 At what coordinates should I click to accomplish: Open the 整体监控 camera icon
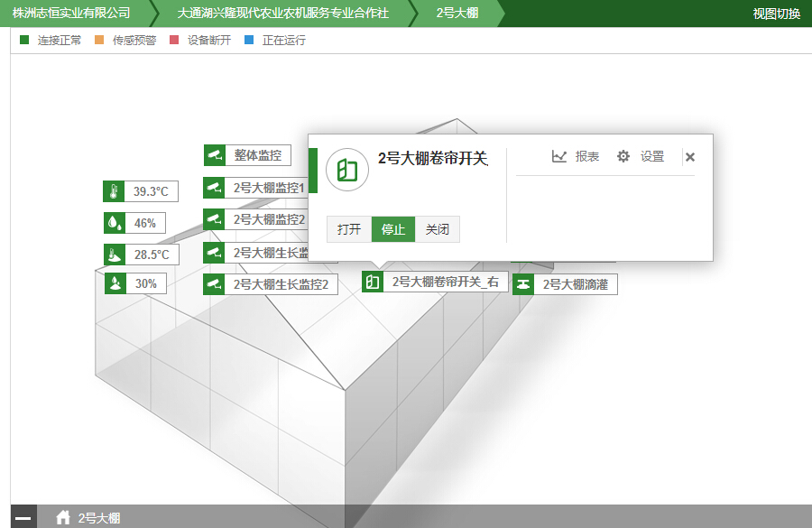coord(214,154)
